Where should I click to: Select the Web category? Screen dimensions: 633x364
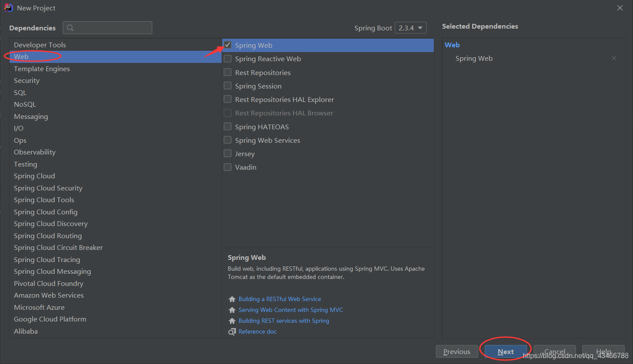(x=115, y=57)
